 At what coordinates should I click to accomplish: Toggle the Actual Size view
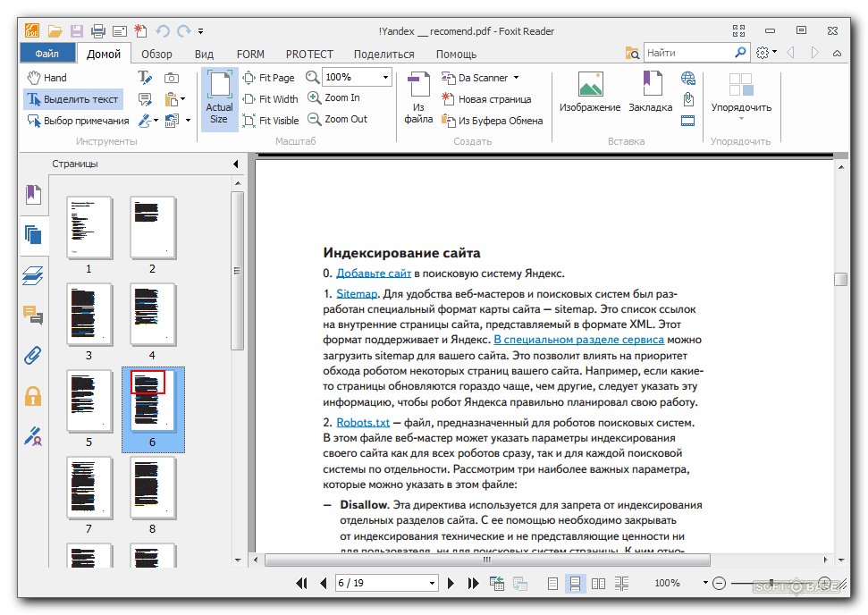point(219,99)
